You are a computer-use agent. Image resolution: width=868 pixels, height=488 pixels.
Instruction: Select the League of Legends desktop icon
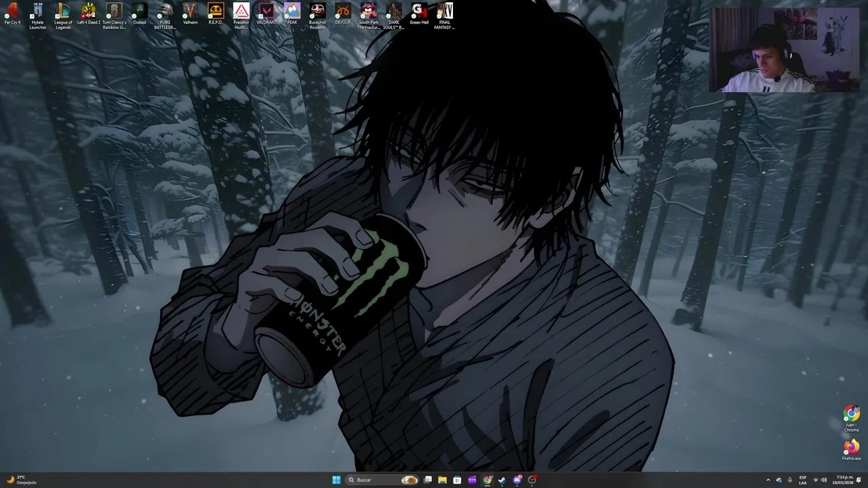(x=63, y=16)
